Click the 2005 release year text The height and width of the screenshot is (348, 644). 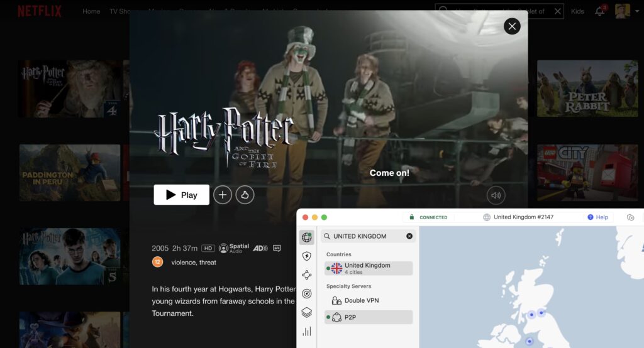(x=160, y=248)
